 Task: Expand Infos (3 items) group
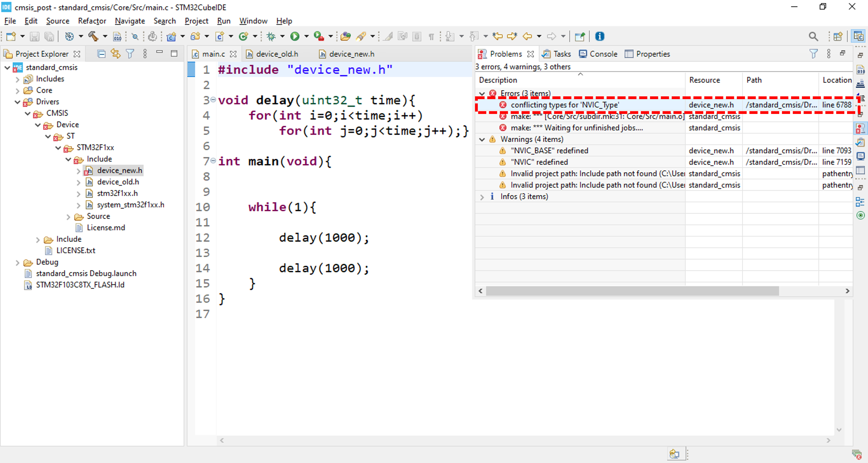click(x=482, y=197)
